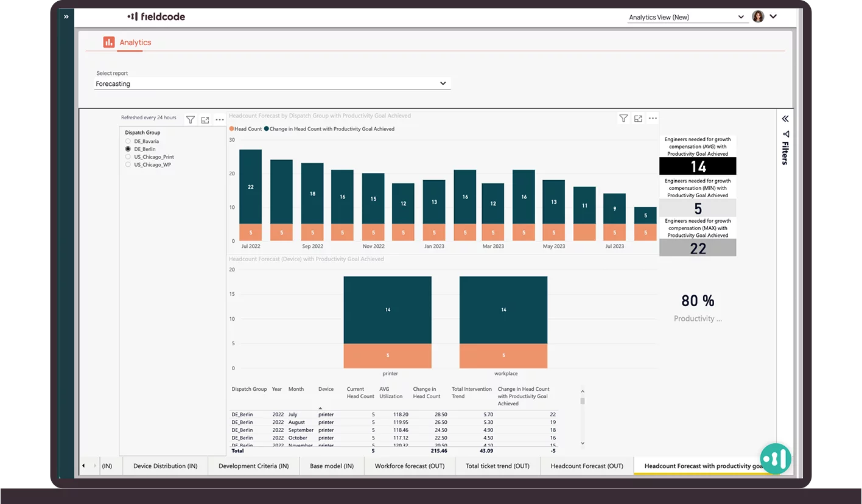Click the user avatar picture

click(x=758, y=16)
